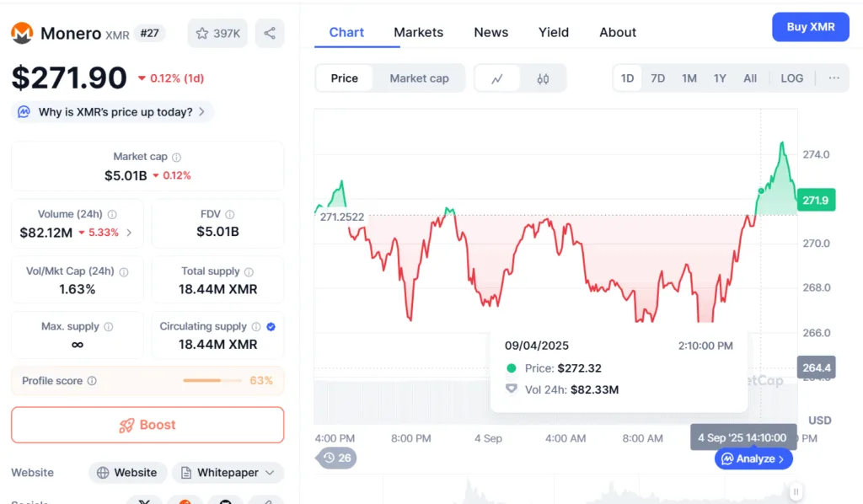Select the 7D chart time range

657,78
